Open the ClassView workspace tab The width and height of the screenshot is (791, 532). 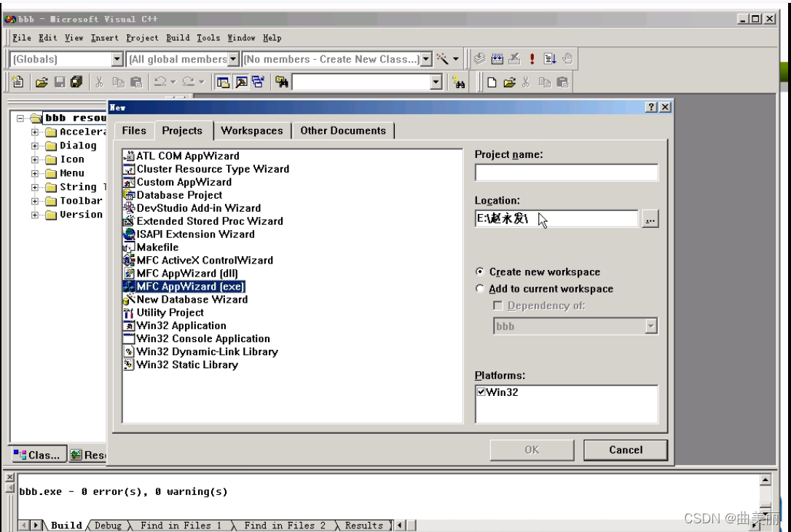(x=39, y=455)
